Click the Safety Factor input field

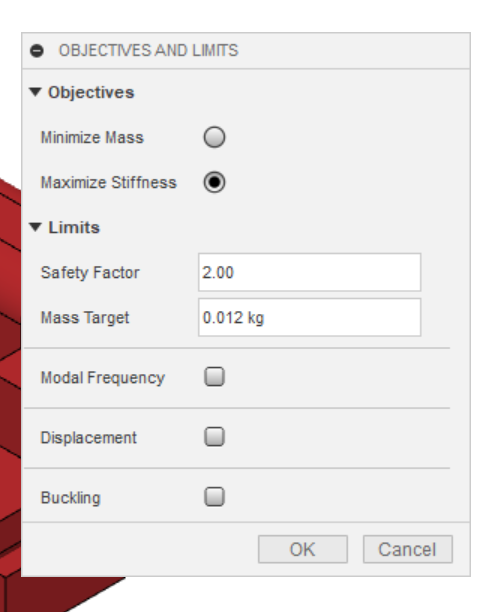tap(310, 272)
